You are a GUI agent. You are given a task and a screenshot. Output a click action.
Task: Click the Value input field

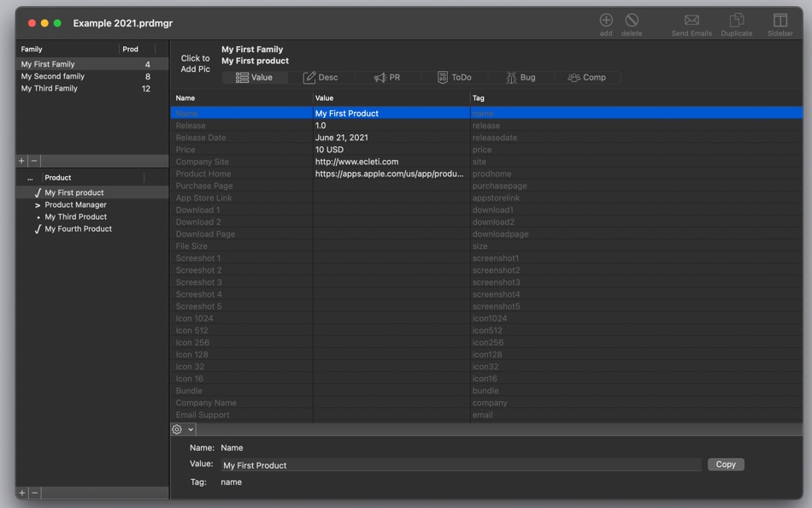[461, 465]
